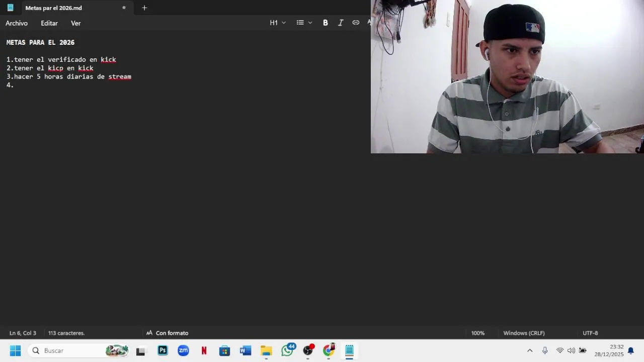
Task: Expand the H1 heading dropdown
Action: [x=278, y=23]
